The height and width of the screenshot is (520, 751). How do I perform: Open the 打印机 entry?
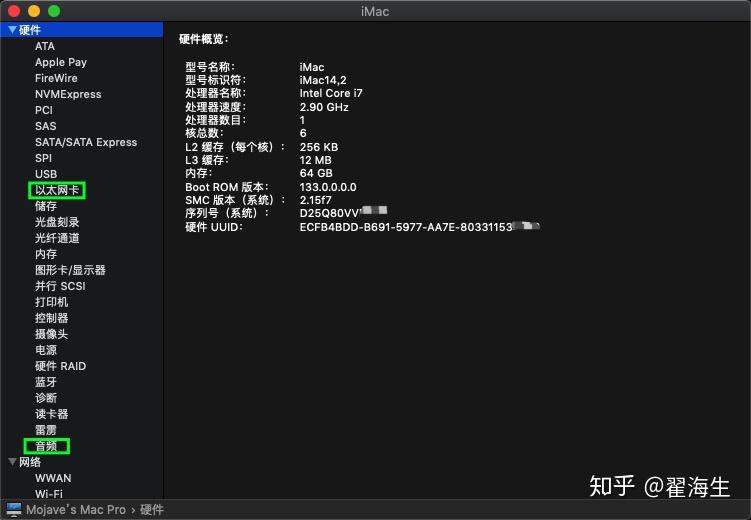(x=51, y=302)
